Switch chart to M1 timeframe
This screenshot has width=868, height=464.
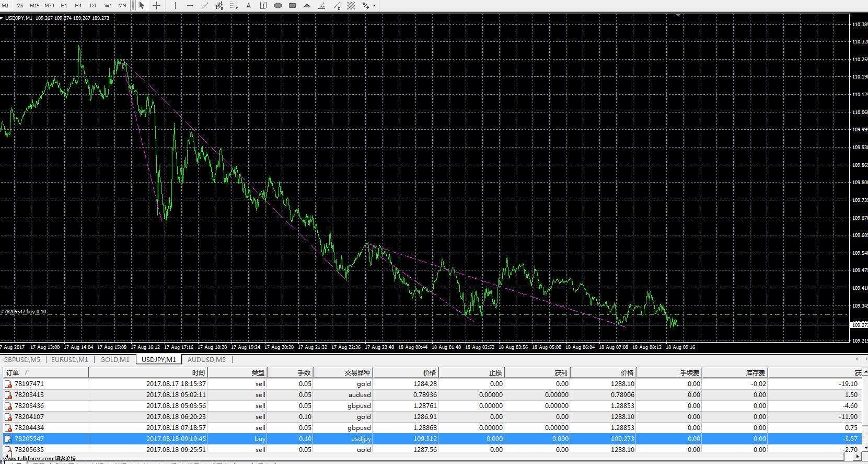coord(5,5)
